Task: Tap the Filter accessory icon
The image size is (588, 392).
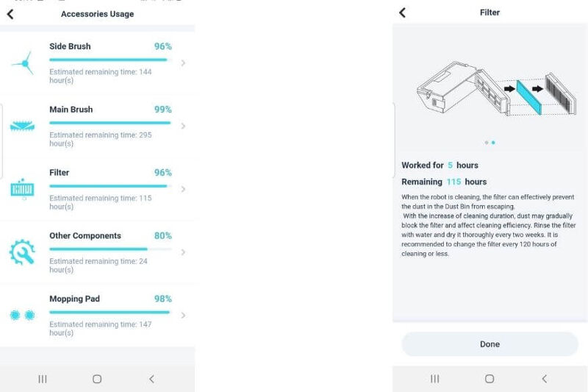Action: 22,189
